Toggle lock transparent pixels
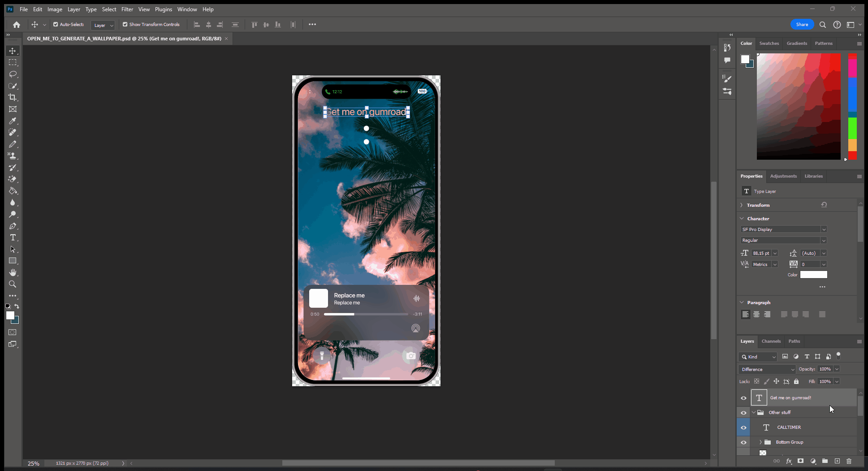 (756, 382)
